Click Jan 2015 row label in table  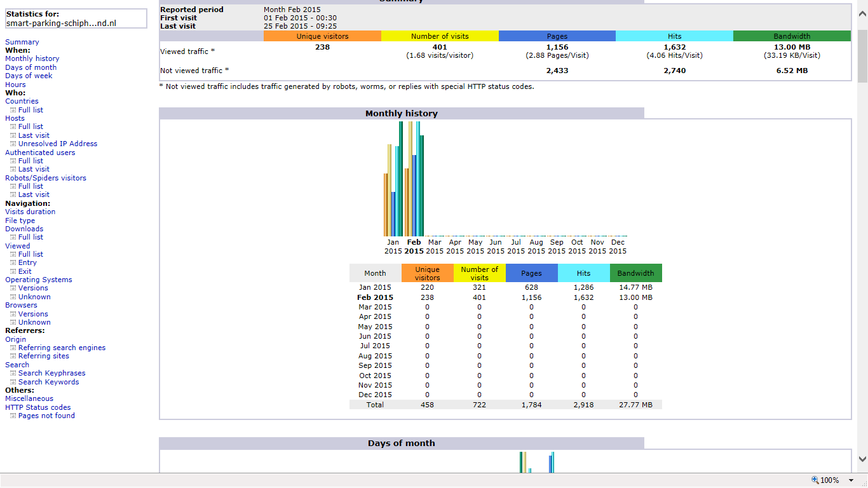point(375,287)
